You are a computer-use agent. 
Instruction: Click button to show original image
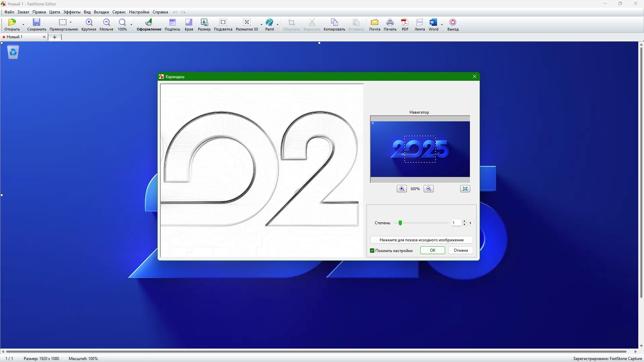coord(421,240)
